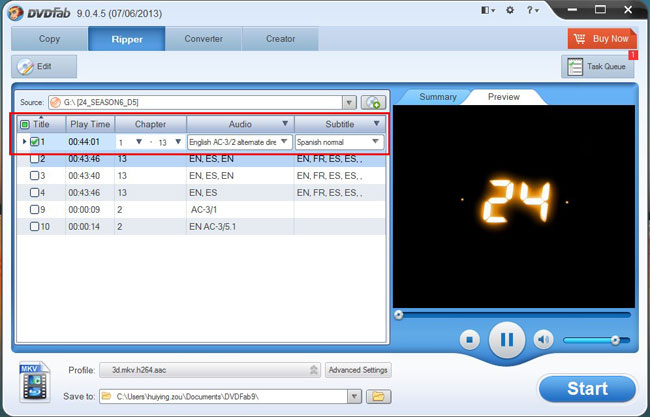Check title 4 checkbox
Viewport: 650px width, 417px height.
pyautogui.click(x=35, y=193)
